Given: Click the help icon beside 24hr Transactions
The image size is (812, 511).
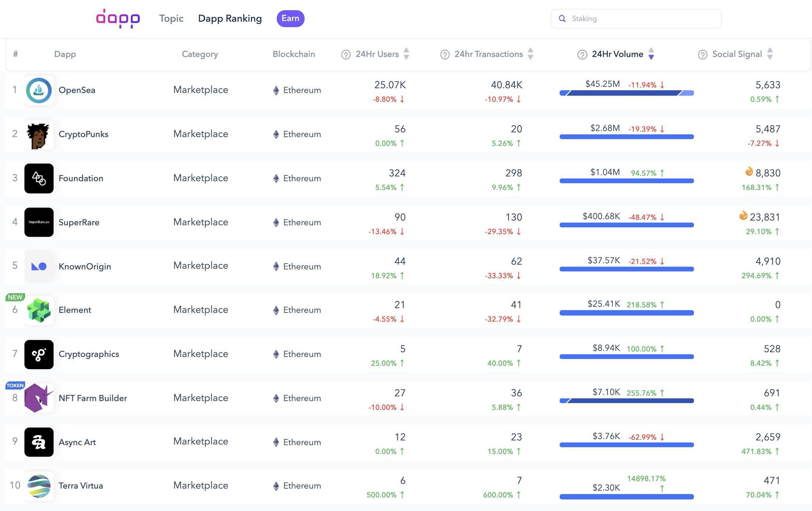Looking at the screenshot, I should tap(445, 54).
